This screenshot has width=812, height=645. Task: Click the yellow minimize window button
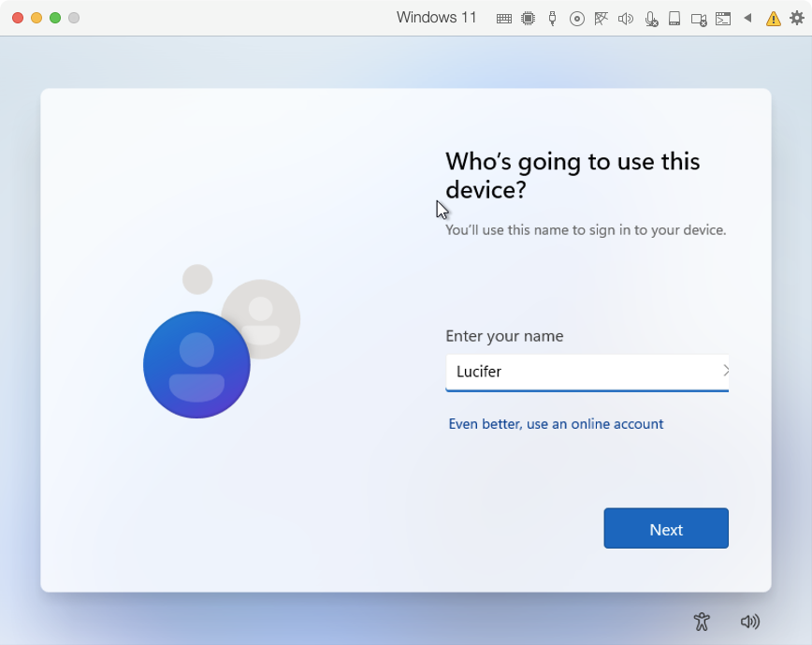36,18
